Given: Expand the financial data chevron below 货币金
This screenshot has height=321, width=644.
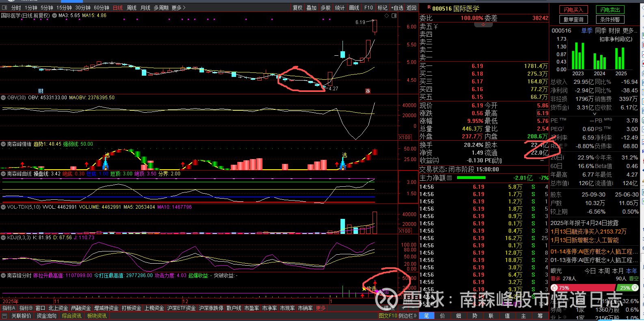Looking at the screenshot, I should [x=595, y=114].
